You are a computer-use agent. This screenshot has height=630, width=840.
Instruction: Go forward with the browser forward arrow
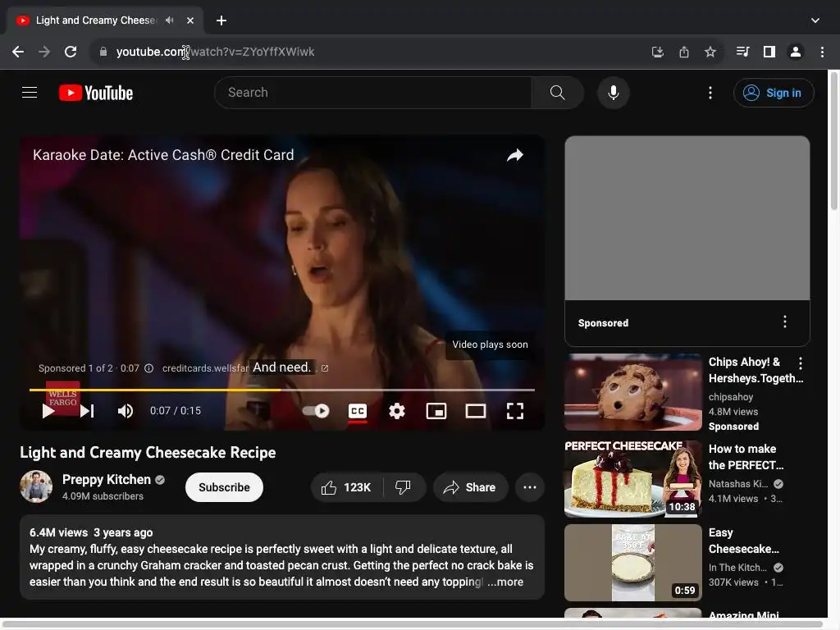click(44, 52)
